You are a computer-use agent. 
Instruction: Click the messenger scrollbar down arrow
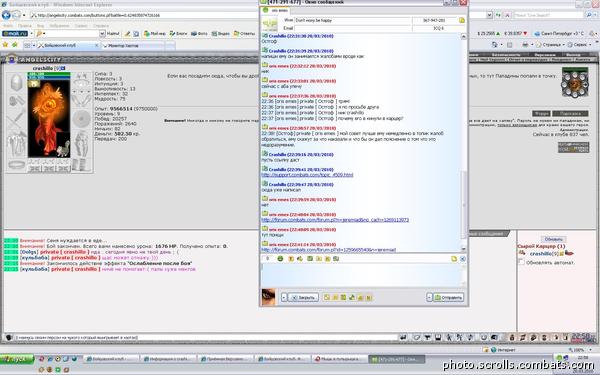463,249
